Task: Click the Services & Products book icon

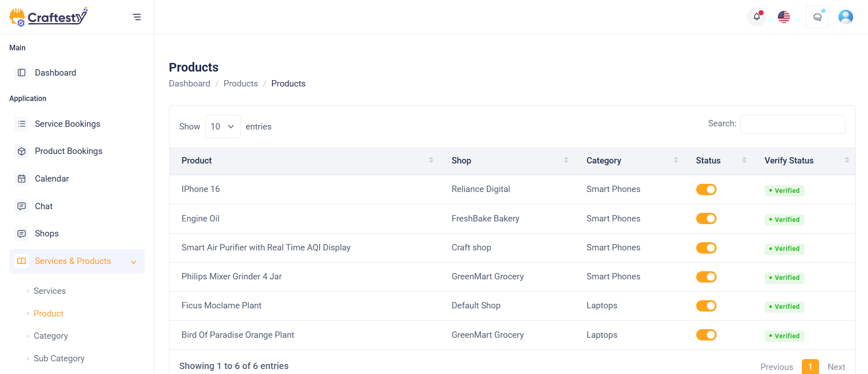Action: [21, 261]
